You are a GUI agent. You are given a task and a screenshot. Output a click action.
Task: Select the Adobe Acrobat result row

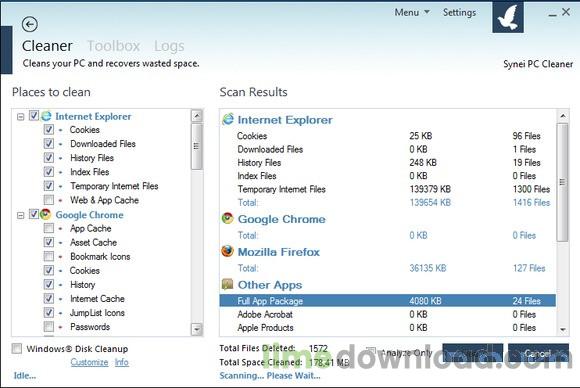tap(388, 314)
